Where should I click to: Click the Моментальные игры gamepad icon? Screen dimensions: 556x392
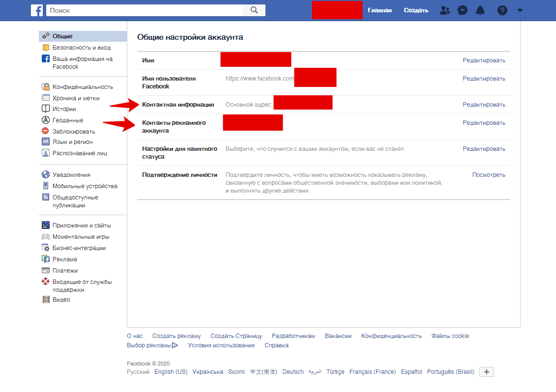pyautogui.click(x=46, y=236)
